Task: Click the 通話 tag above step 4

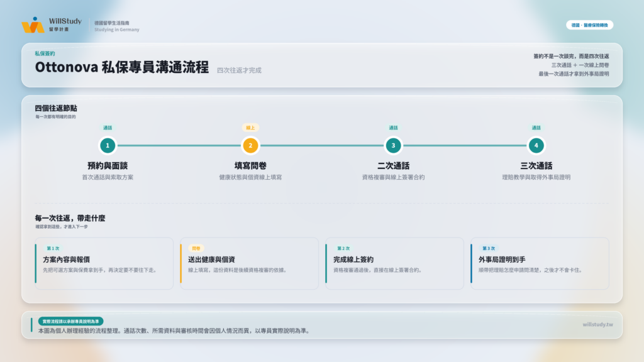Action: (x=536, y=128)
